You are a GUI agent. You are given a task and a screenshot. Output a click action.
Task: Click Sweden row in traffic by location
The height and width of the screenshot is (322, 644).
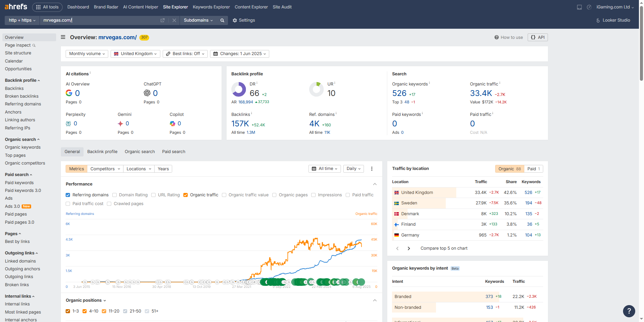click(467, 203)
